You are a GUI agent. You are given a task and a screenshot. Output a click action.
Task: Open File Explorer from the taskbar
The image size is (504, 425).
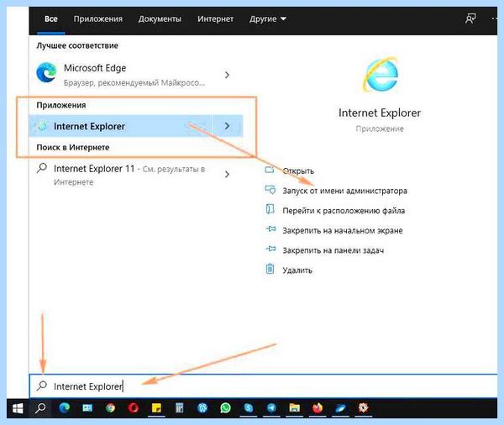pyautogui.click(x=295, y=408)
